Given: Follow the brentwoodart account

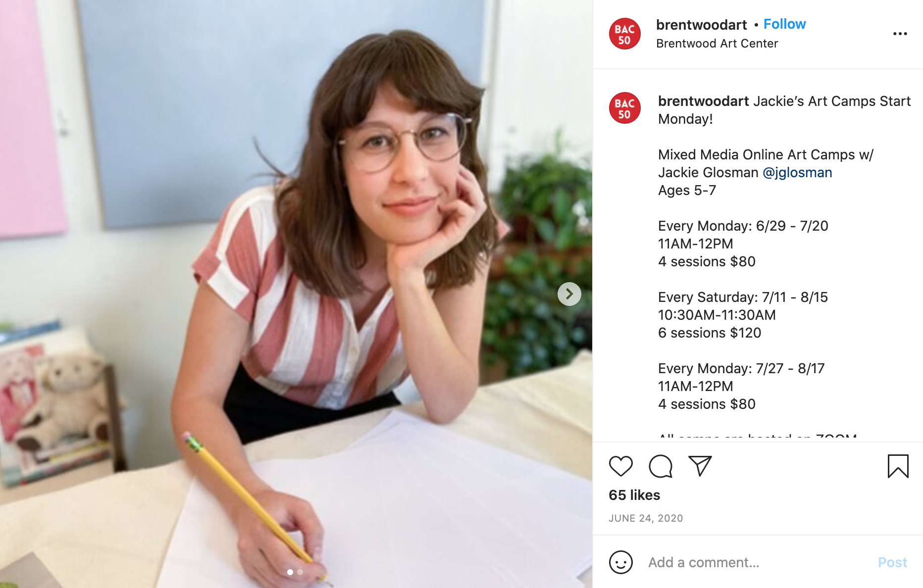Looking at the screenshot, I should click(784, 24).
